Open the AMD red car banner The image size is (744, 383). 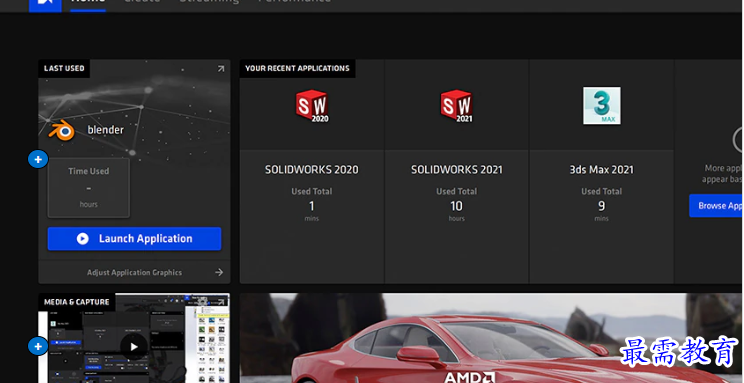492,338
